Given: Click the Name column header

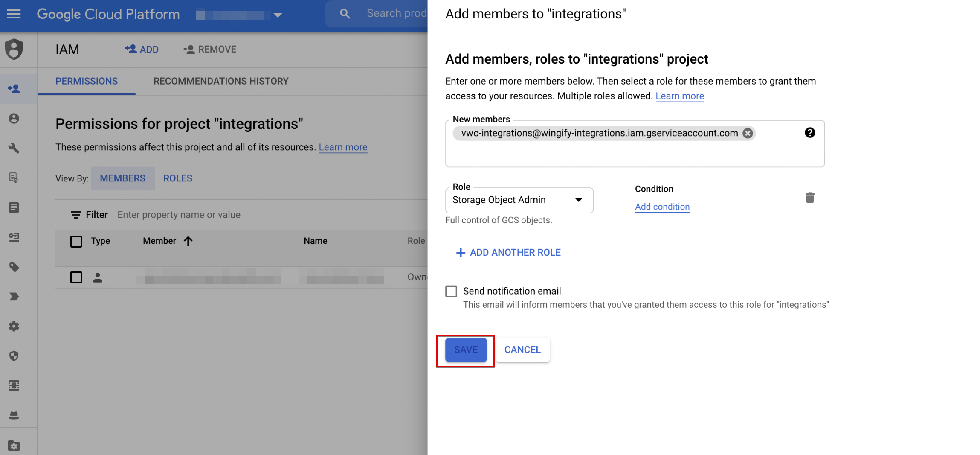Looking at the screenshot, I should pos(316,241).
